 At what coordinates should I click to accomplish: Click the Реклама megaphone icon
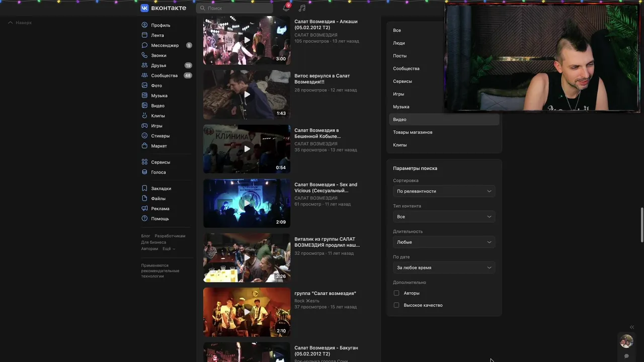pyautogui.click(x=145, y=209)
